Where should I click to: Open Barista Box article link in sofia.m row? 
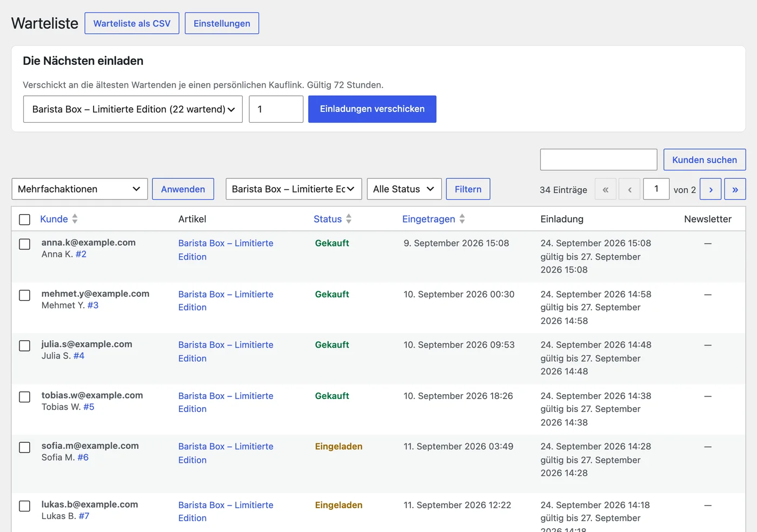(x=226, y=453)
